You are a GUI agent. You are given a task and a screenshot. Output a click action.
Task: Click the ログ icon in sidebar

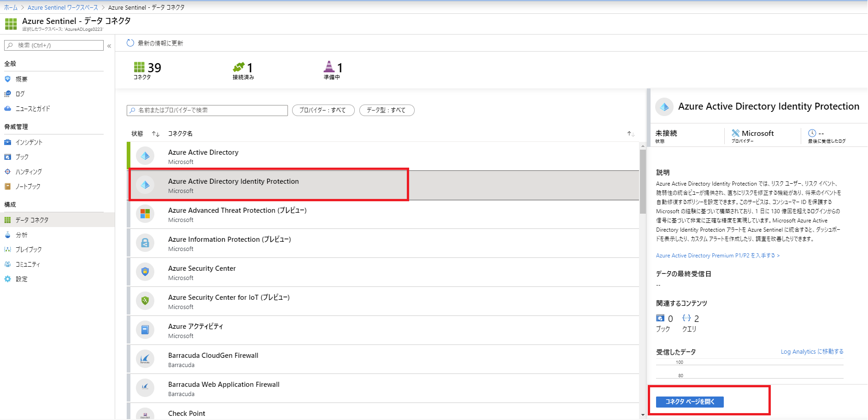coord(7,94)
